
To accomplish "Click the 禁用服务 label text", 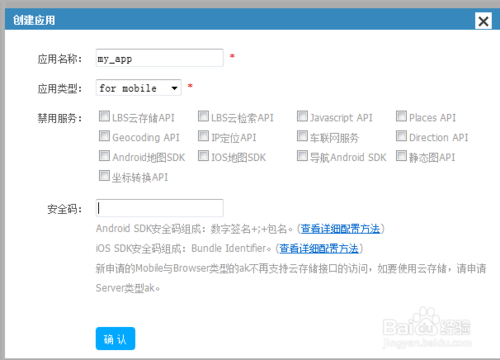I will [x=59, y=118].
